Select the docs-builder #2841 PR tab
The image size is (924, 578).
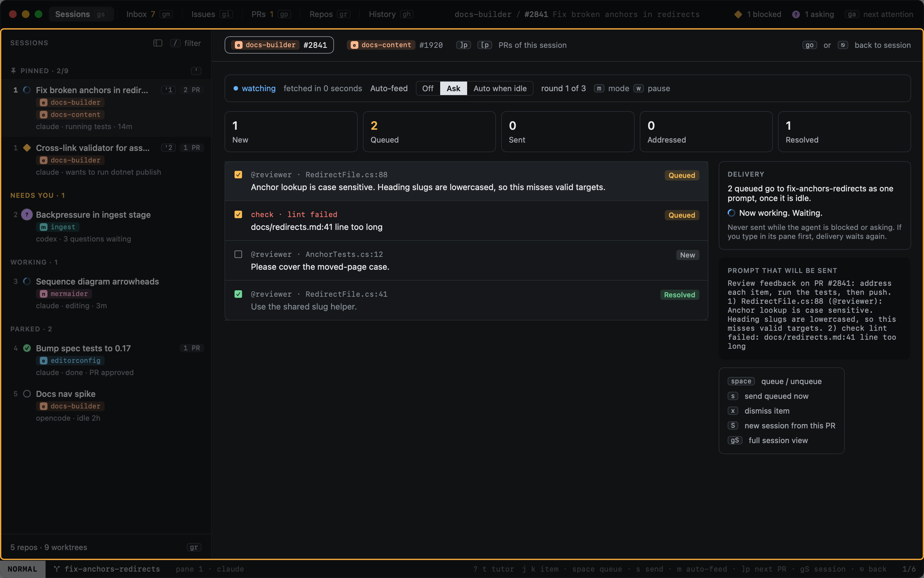pos(279,45)
